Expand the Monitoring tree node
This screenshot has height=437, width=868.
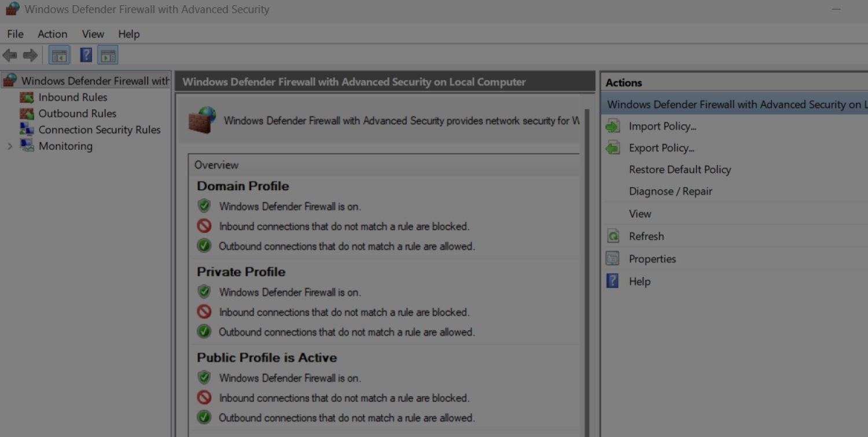pyautogui.click(x=9, y=146)
